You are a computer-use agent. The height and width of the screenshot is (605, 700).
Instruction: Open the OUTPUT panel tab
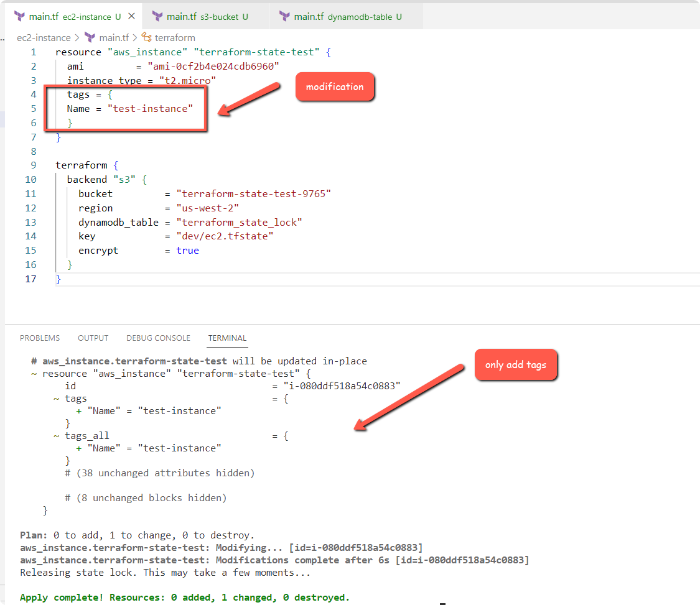pos(93,338)
